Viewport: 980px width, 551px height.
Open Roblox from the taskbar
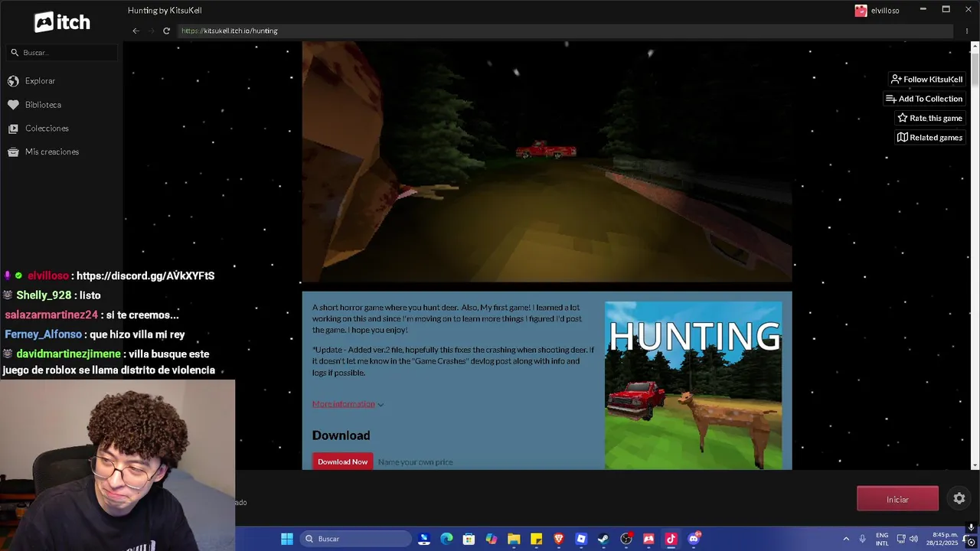point(581,539)
